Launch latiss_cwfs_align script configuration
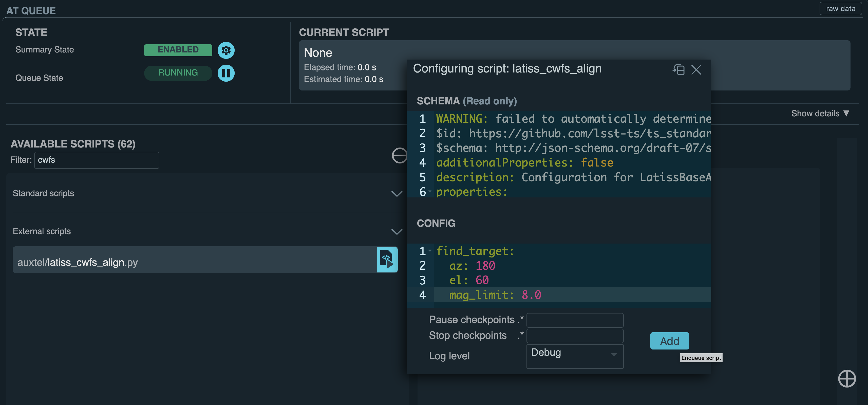The height and width of the screenshot is (405, 868). (x=387, y=260)
